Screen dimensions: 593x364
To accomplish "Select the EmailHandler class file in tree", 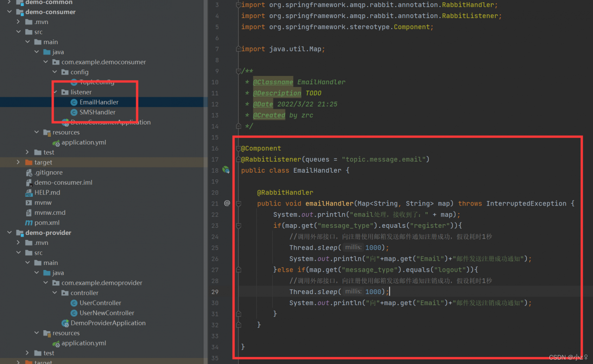I will tap(99, 102).
